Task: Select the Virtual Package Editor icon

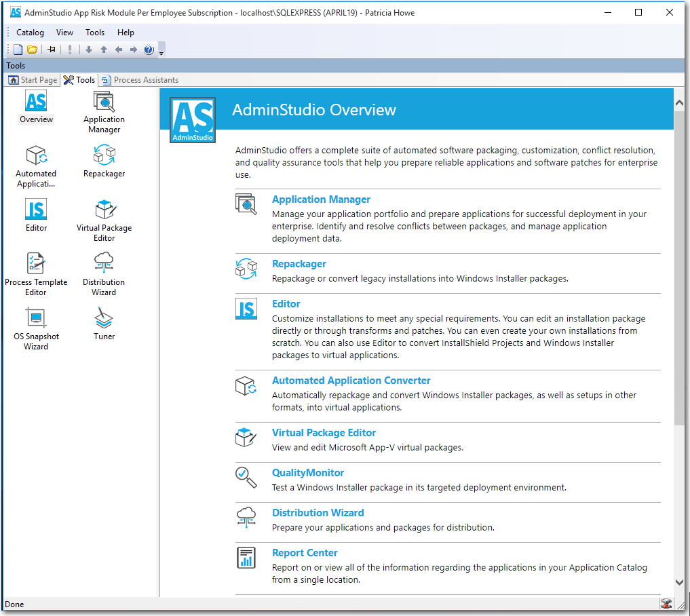Action: pos(104,210)
